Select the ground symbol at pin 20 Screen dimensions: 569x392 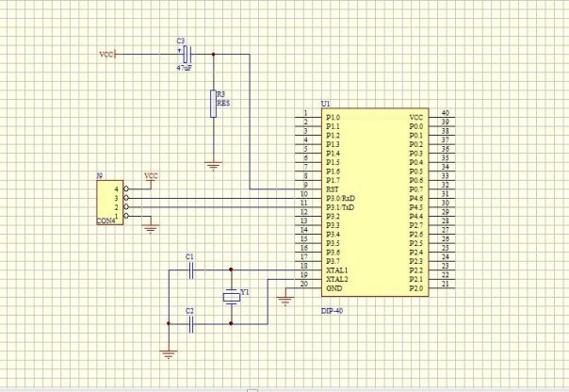[285, 302]
